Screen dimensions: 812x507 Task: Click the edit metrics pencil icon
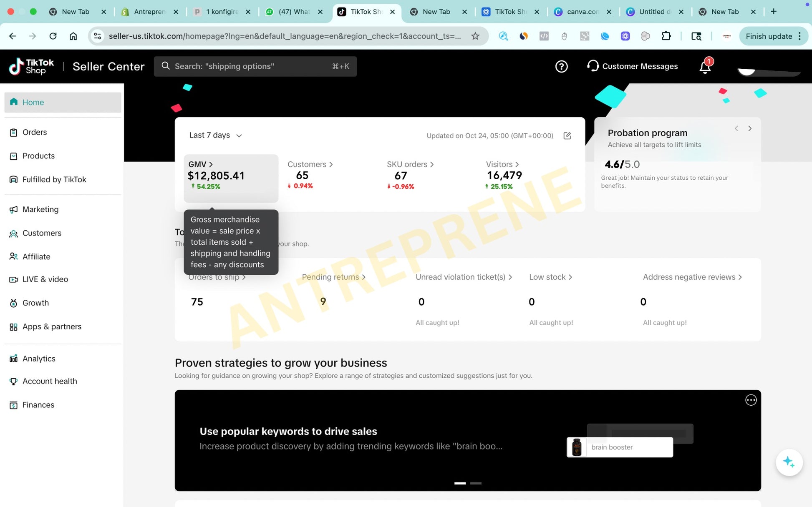pos(567,136)
